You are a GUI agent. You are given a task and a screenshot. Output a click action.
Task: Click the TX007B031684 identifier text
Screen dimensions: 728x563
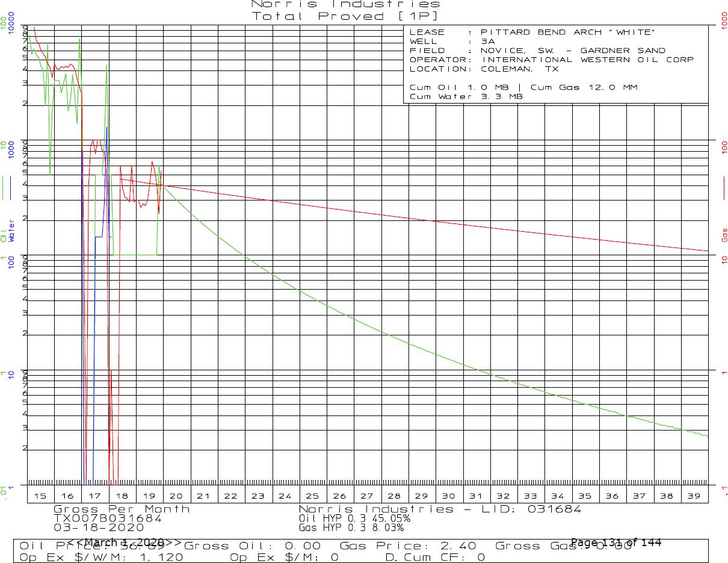coord(108,518)
